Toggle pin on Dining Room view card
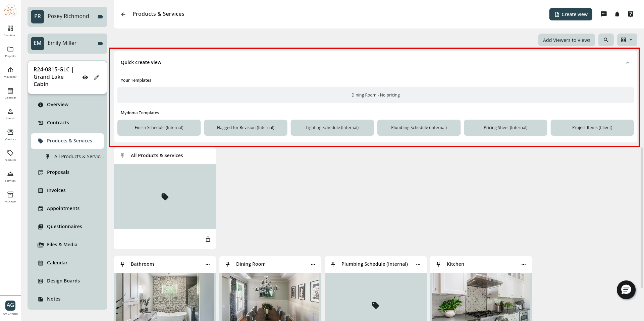The height and width of the screenshot is (321, 644). click(x=228, y=264)
